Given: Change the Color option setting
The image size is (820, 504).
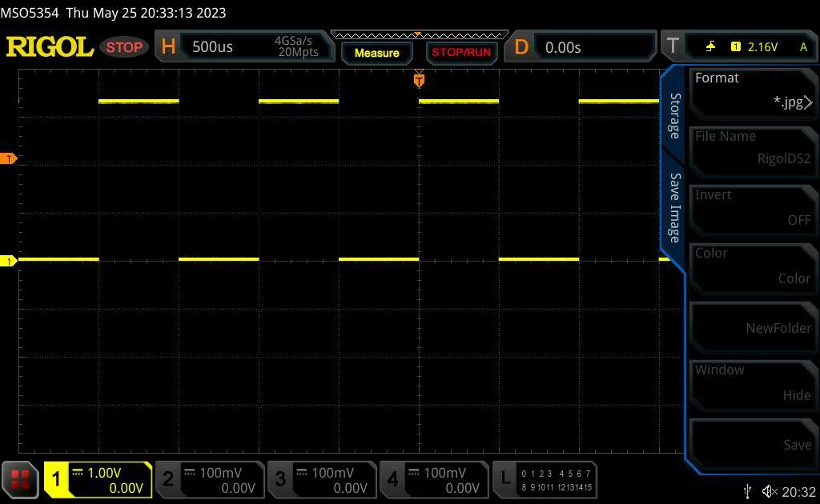Looking at the screenshot, I should point(754,269).
